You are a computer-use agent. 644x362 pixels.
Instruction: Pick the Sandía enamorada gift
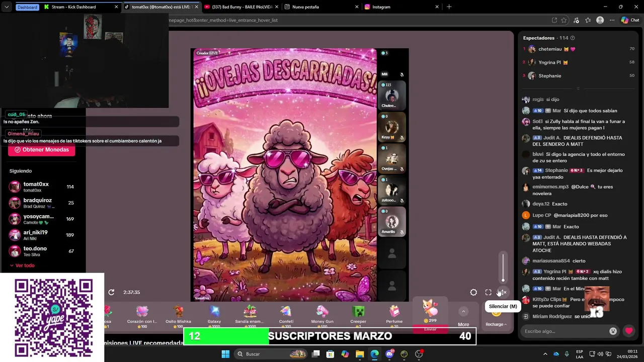250,315
